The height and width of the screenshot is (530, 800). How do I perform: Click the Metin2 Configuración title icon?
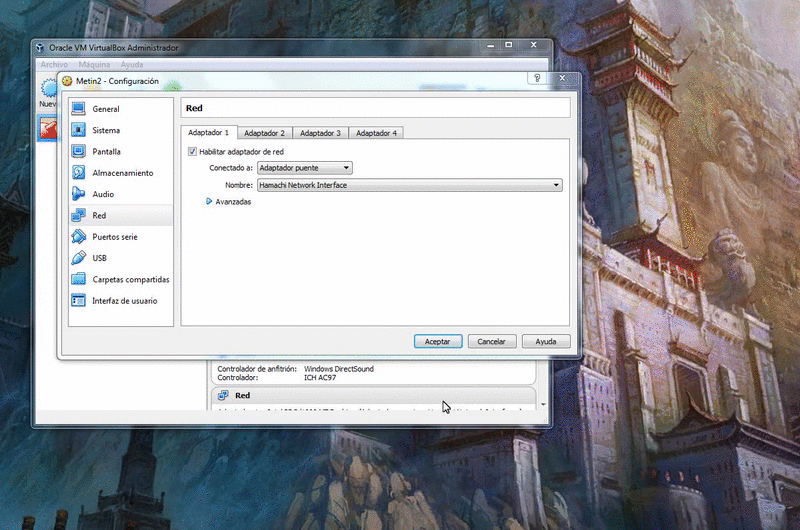(67, 81)
